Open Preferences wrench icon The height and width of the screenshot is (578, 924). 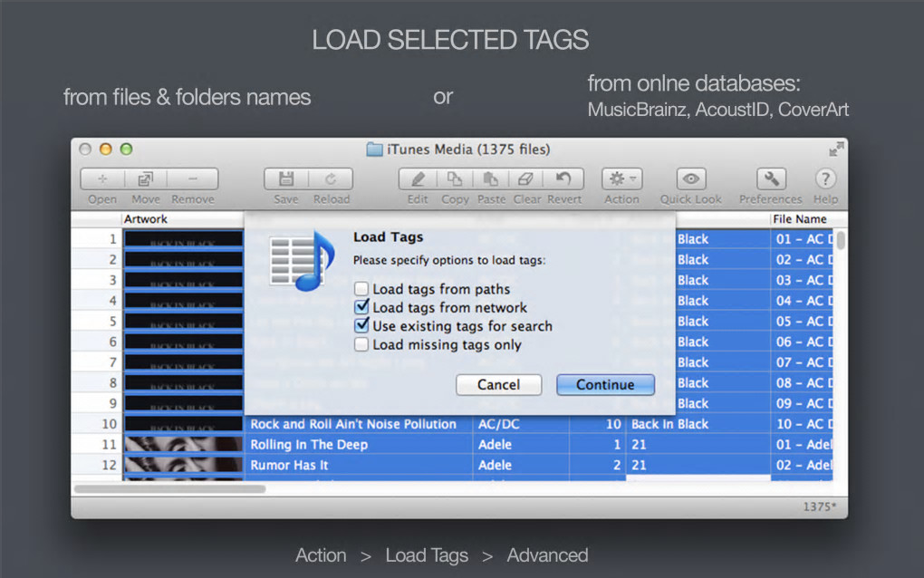771,178
